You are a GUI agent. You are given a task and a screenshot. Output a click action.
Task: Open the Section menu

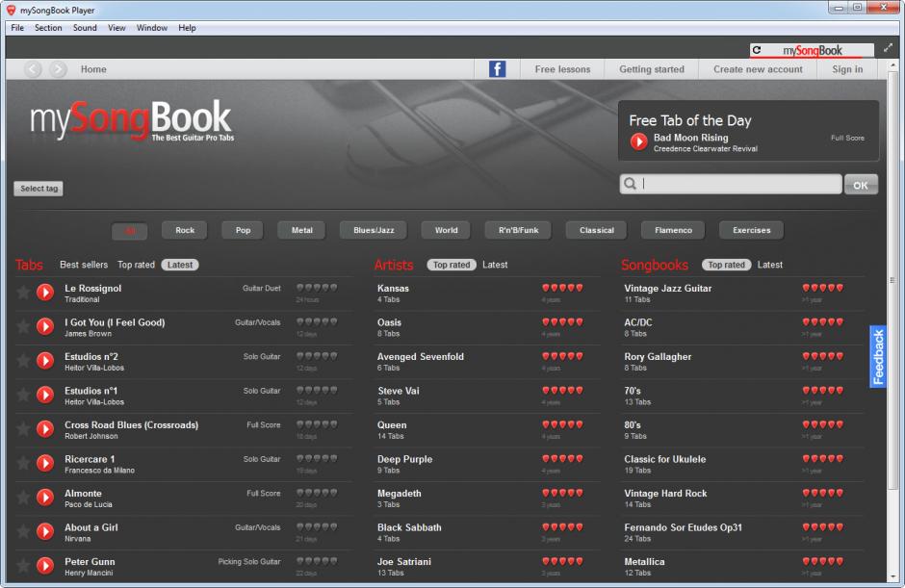pos(48,28)
